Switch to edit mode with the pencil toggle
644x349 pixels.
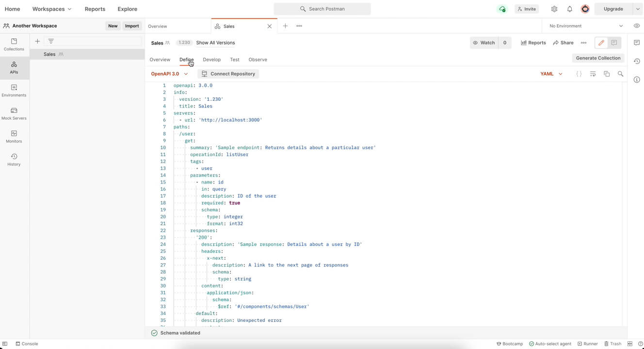601,43
